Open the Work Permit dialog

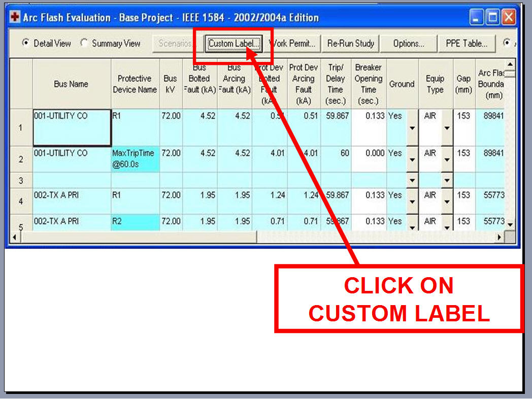292,44
